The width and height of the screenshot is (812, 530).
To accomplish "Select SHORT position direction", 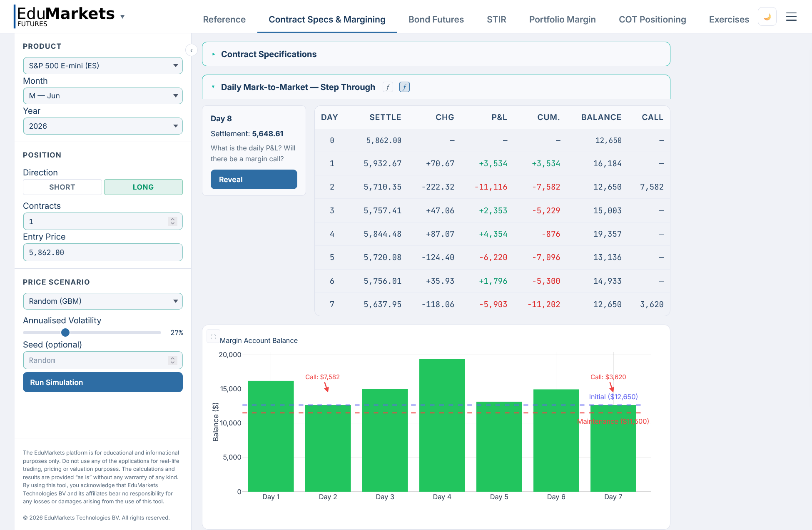I will tap(62, 187).
